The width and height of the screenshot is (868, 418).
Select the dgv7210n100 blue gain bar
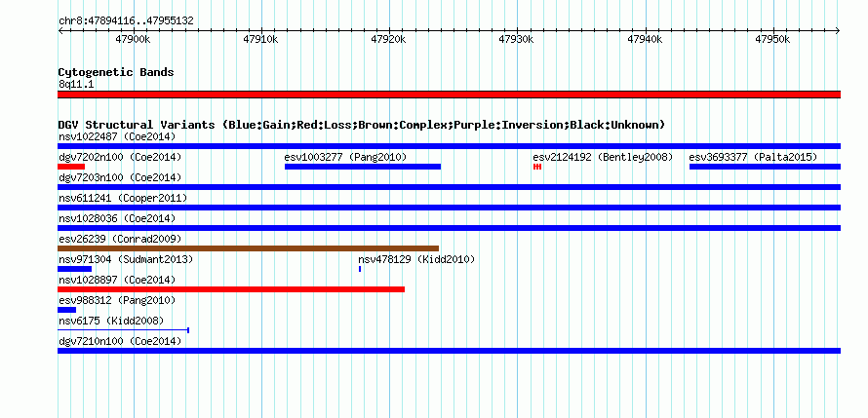[449, 351]
